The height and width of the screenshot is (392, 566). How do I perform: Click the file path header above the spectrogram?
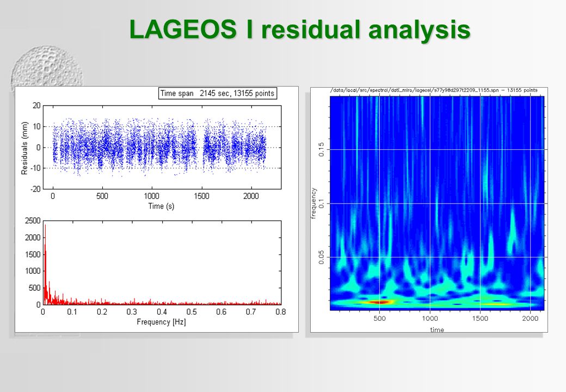pyautogui.click(x=434, y=90)
